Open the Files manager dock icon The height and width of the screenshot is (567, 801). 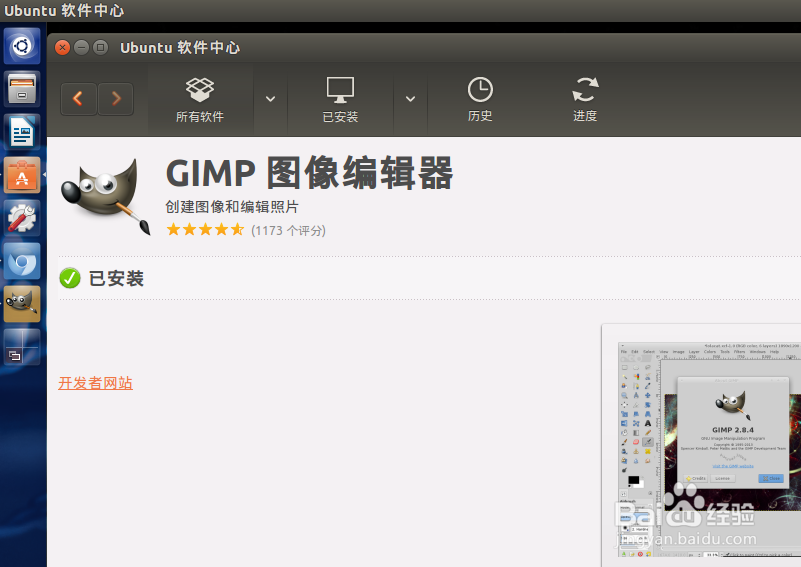pos(22,89)
